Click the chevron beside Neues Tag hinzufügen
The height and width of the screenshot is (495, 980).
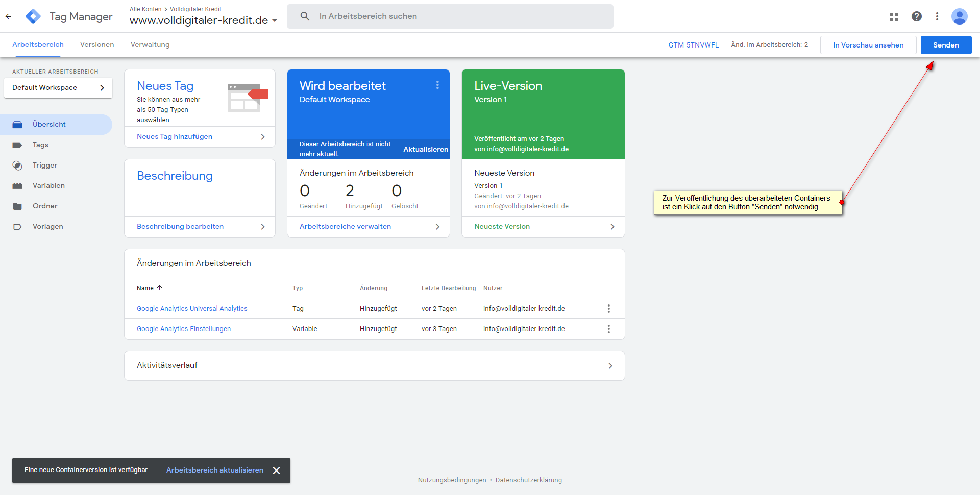click(263, 137)
